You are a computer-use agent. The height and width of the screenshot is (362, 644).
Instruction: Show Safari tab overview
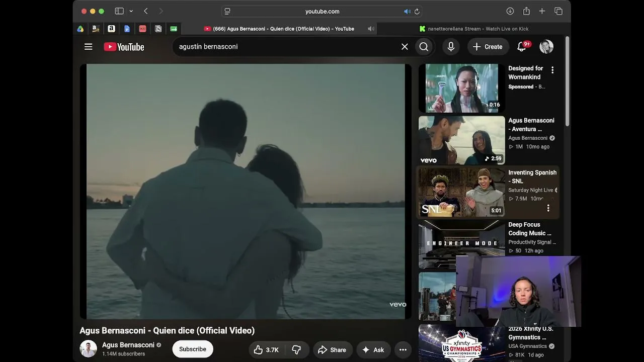click(558, 11)
